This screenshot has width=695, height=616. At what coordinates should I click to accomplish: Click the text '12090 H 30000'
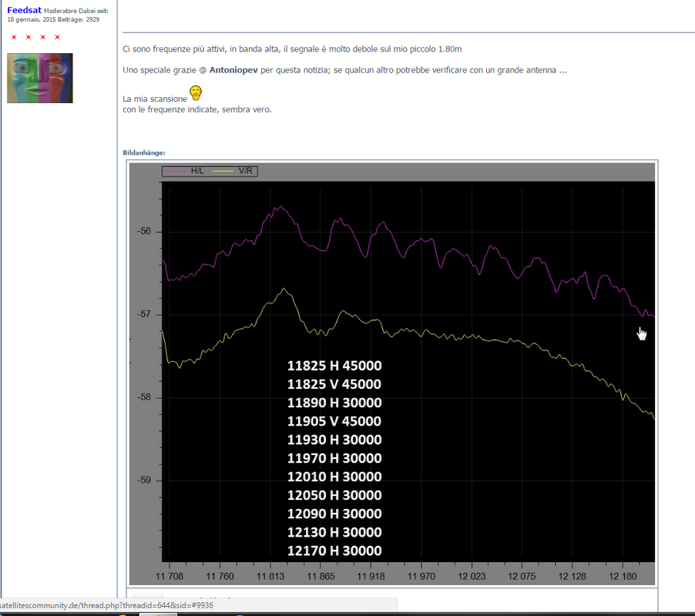pyautogui.click(x=334, y=514)
